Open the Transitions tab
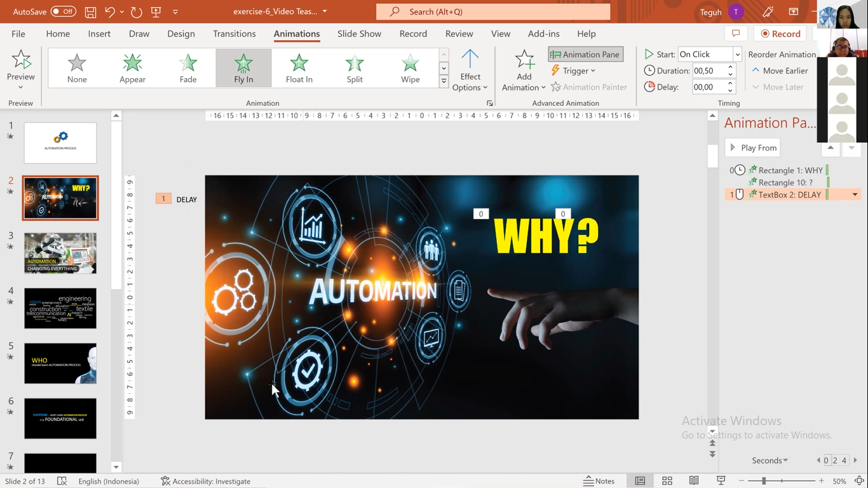Image resolution: width=868 pixels, height=488 pixels. point(234,34)
